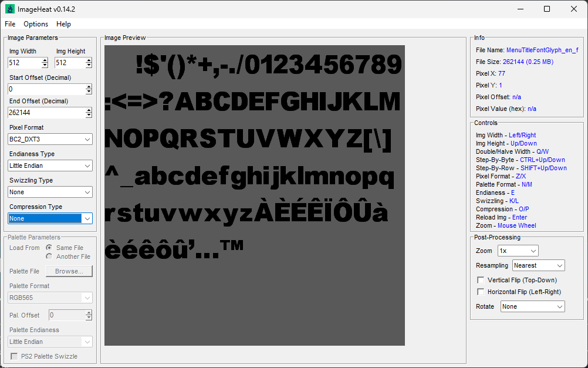Increment the Pal. Offset value
The width and height of the screenshot is (588, 368).
click(89, 313)
